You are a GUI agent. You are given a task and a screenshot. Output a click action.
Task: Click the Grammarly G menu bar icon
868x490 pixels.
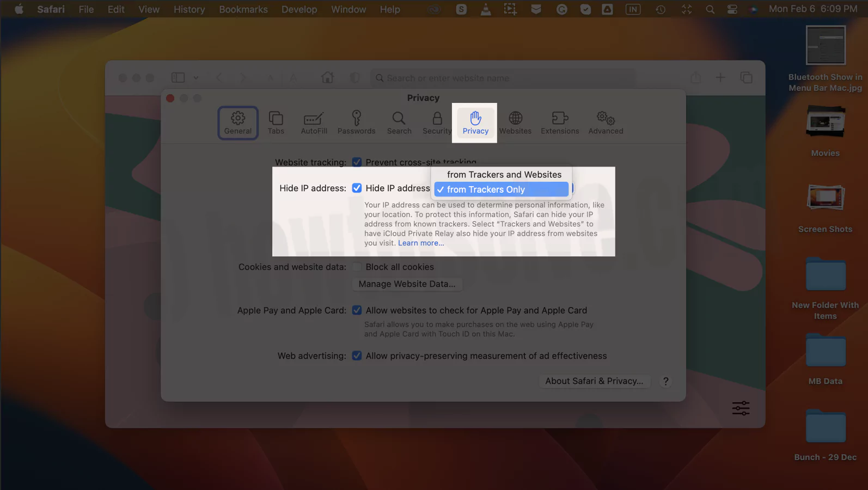tap(562, 9)
